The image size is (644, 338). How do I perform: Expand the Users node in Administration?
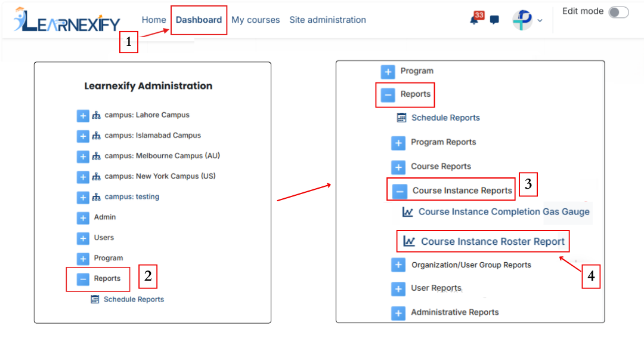[x=83, y=238]
